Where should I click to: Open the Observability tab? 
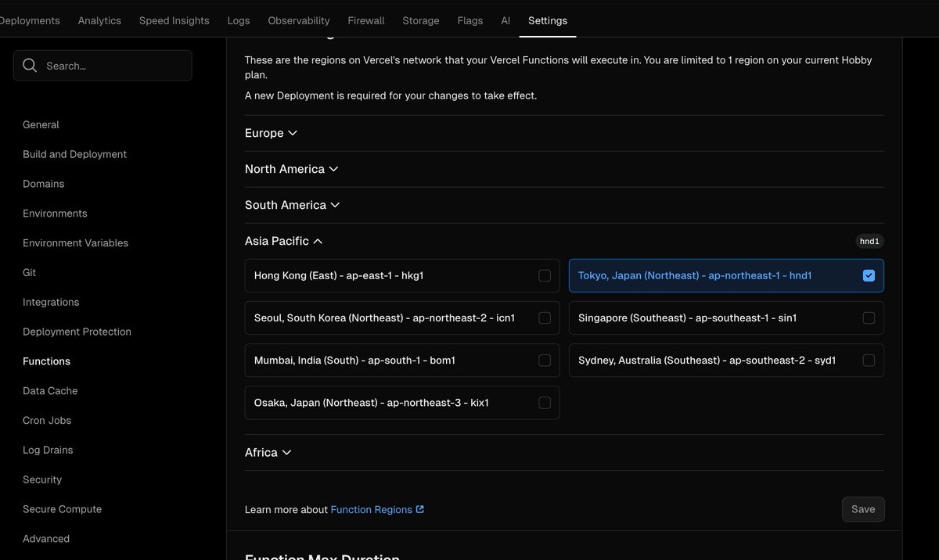[x=299, y=20]
